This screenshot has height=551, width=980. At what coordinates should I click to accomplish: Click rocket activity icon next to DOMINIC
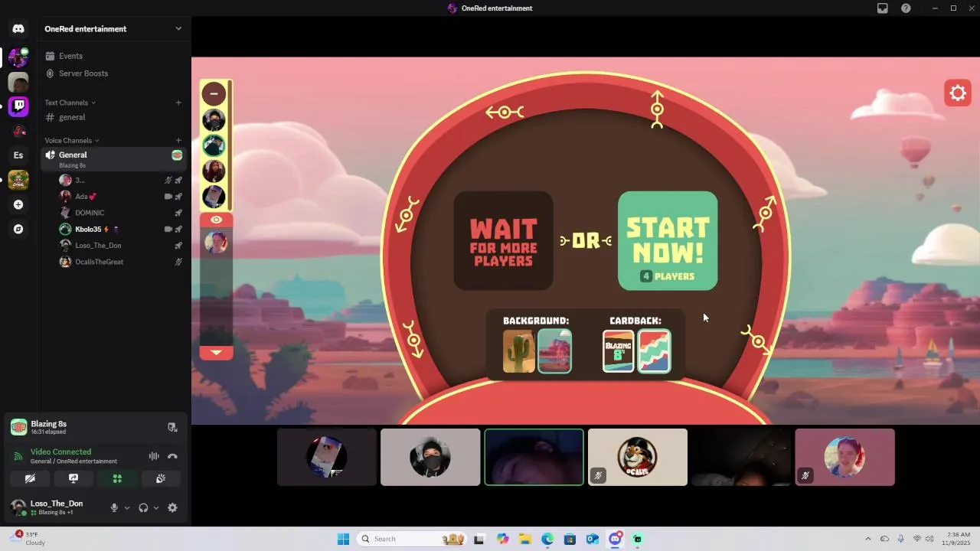click(178, 213)
